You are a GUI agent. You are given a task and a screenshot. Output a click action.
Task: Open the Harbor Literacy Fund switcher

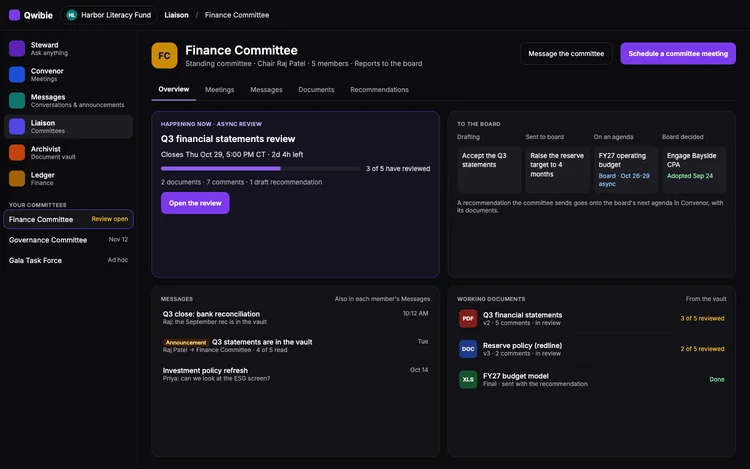pyautogui.click(x=109, y=15)
